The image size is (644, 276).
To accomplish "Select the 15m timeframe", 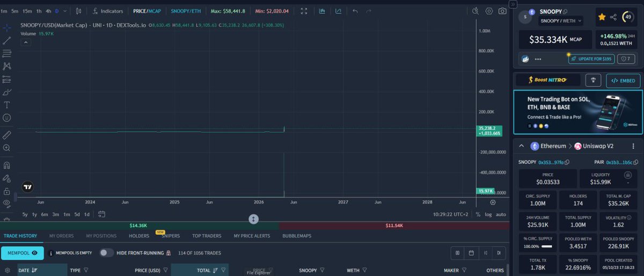I will 27,11.
